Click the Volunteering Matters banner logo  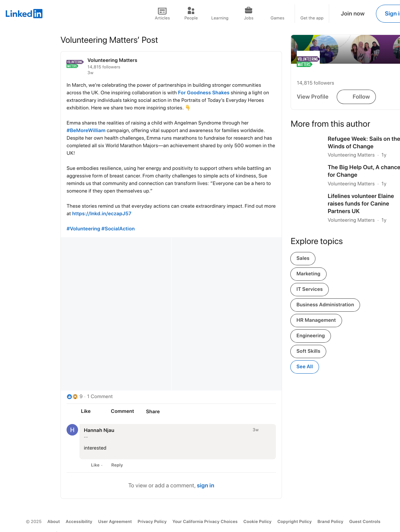(x=308, y=61)
